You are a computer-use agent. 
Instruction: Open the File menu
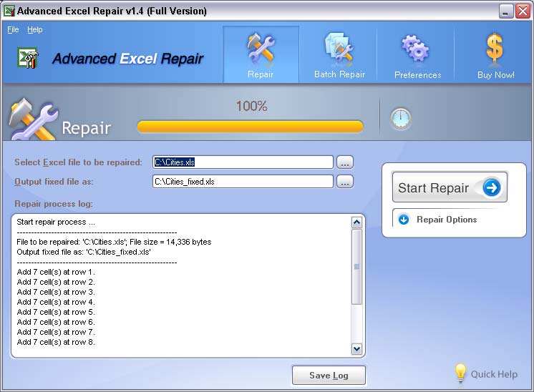pos(13,29)
